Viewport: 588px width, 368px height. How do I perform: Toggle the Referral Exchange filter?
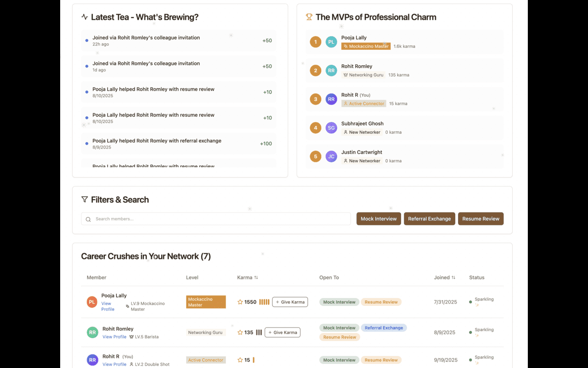pyautogui.click(x=429, y=219)
